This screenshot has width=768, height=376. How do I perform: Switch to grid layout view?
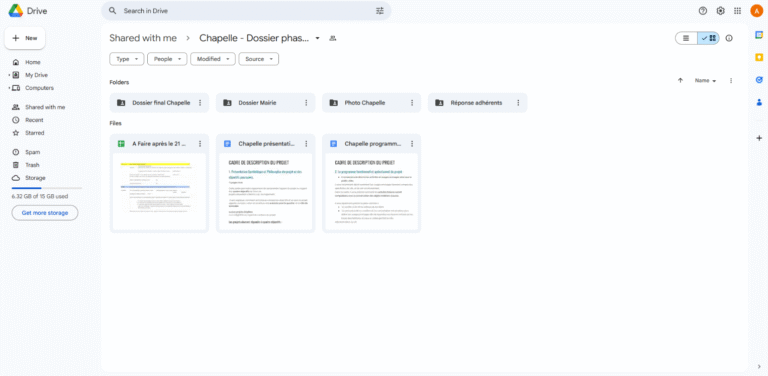708,38
